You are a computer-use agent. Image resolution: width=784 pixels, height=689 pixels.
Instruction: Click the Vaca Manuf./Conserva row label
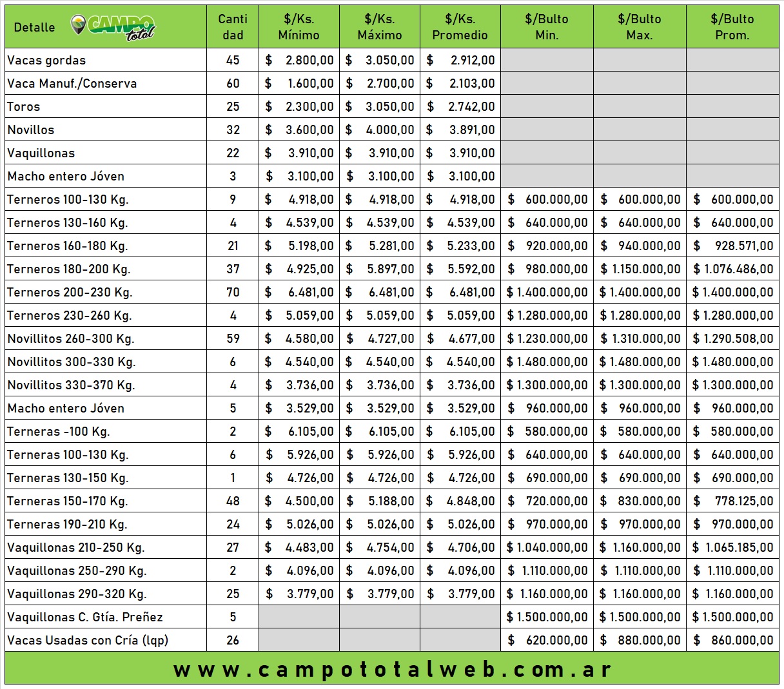[72, 84]
